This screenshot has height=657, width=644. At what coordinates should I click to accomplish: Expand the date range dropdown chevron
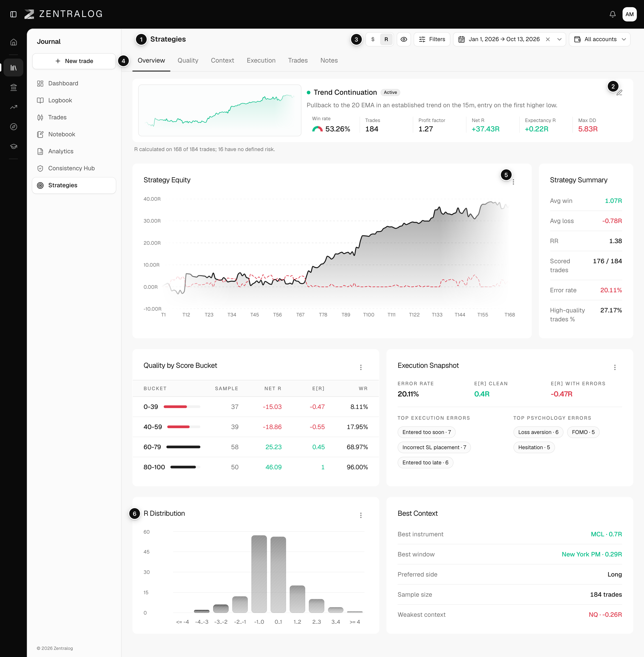[559, 40]
